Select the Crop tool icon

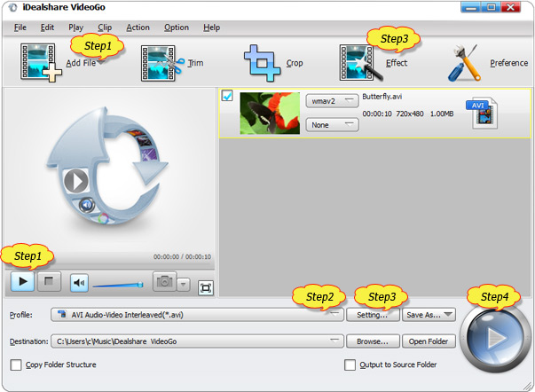tap(262, 63)
